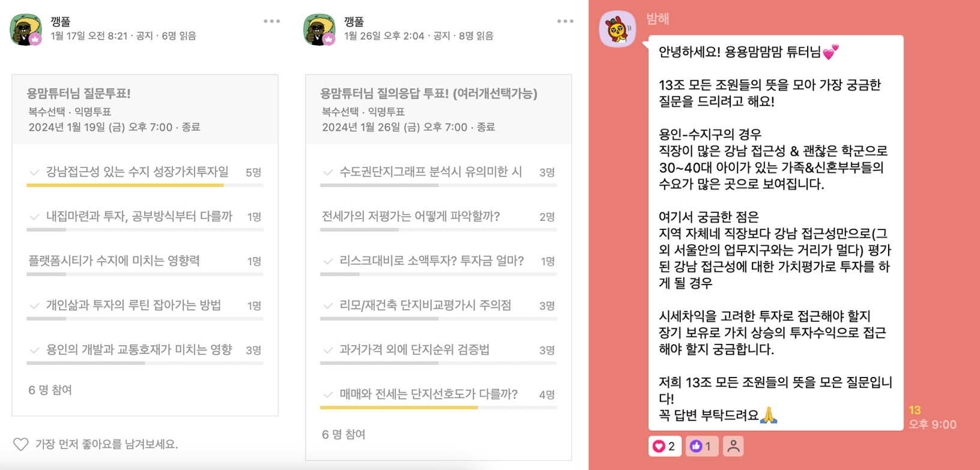Select poll option 용인의 개발과 교통호재가 미치는 영향
This screenshot has width=980, height=470.
click(x=145, y=350)
